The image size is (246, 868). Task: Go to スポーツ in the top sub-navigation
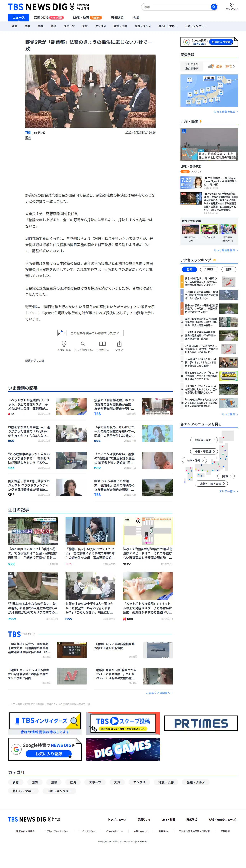click(x=69, y=26)
